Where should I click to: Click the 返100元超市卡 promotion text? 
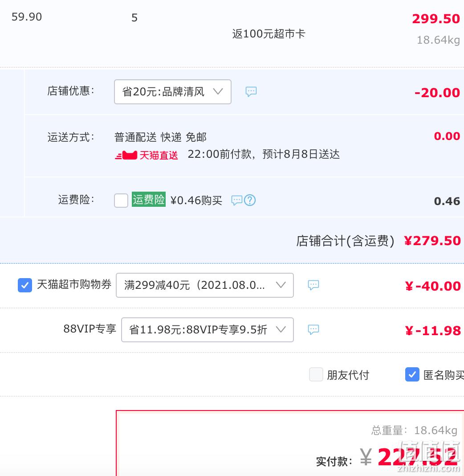click(x=269, y=34)
